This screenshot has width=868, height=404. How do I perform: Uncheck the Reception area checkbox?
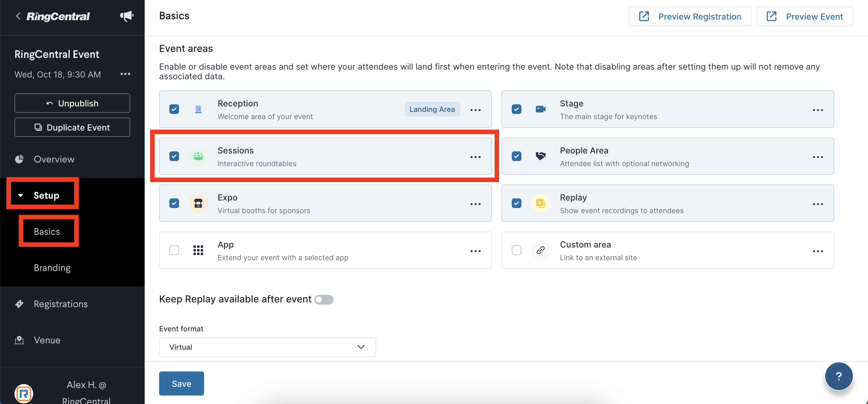(174, 109)
